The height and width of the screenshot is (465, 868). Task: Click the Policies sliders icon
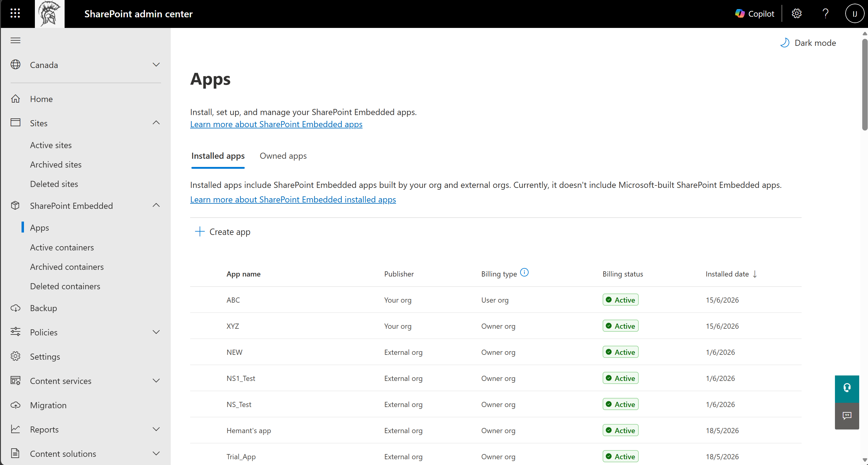click(x=15, y=332)
